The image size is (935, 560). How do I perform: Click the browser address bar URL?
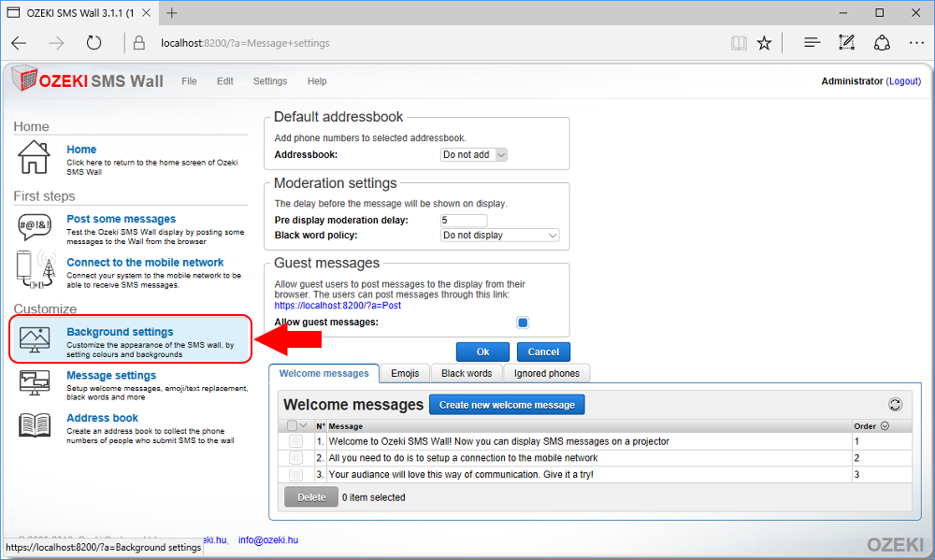[245, 43]
